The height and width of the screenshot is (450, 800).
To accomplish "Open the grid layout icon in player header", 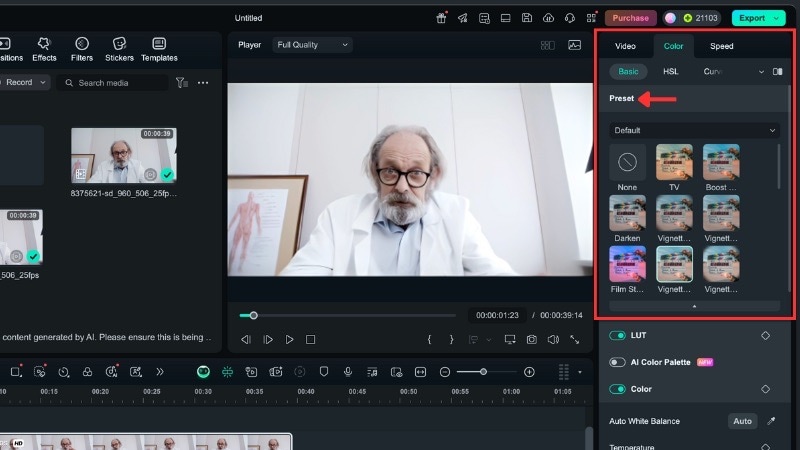I will pyautogui.click(x=547, y=45).
